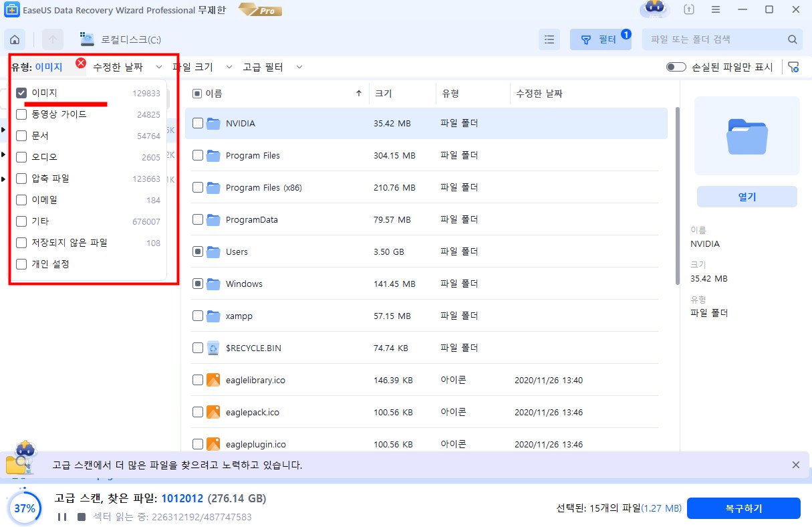Check the 문서 filter checkbox
This screenshot has width=812, height=527.
click(x=21, y=136)
